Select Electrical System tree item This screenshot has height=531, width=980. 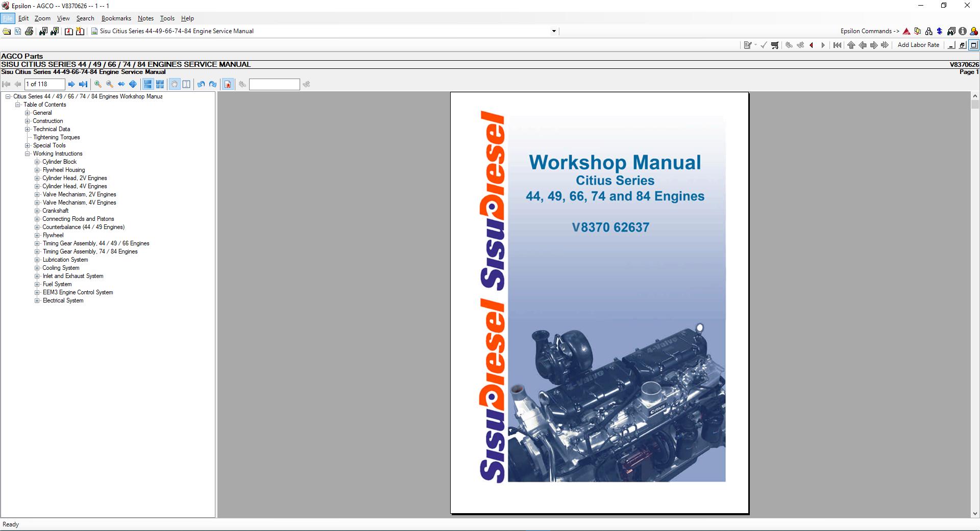point(63,300)
